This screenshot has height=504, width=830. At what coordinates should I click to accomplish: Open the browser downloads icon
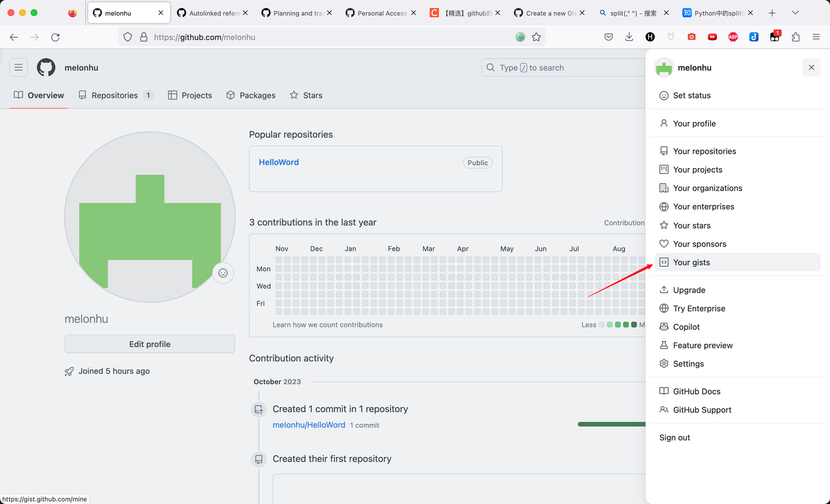click(629, 37)
